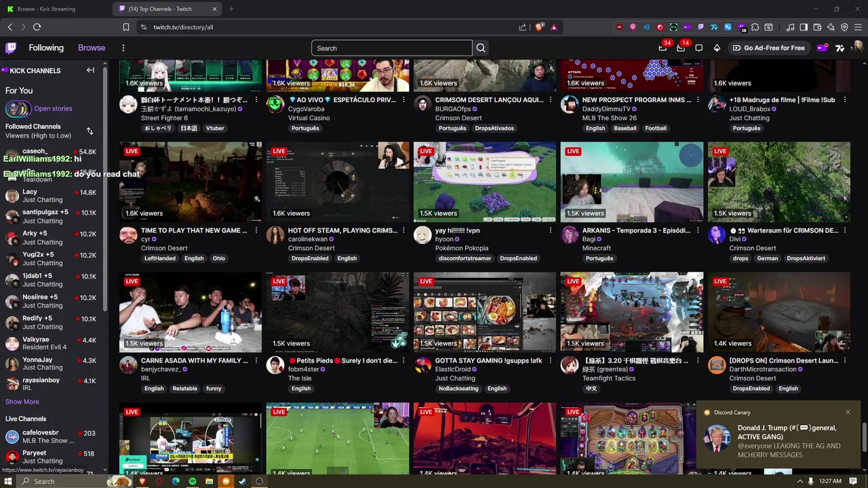Click Show More under followed channels

[x=22, y=402]
